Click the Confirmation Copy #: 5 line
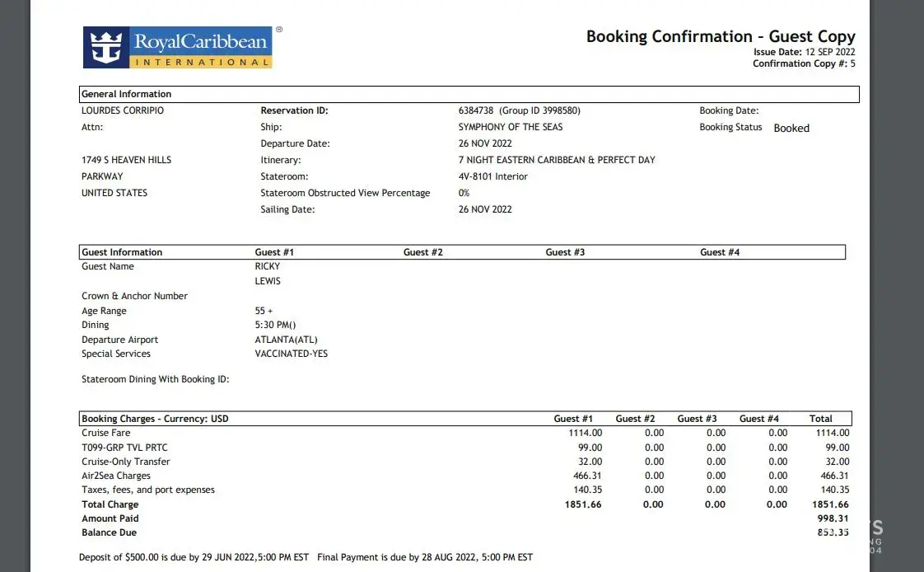 (x=804, y=63)
